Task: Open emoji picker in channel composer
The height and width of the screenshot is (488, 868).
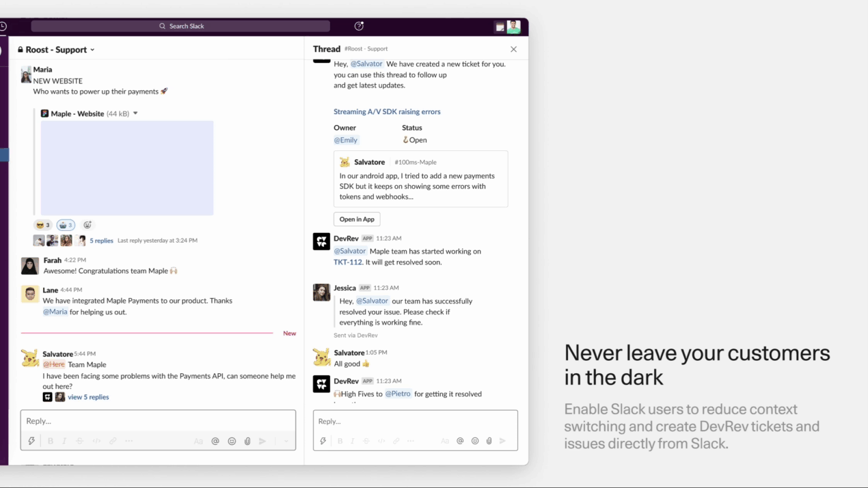Action: [232, 442]
